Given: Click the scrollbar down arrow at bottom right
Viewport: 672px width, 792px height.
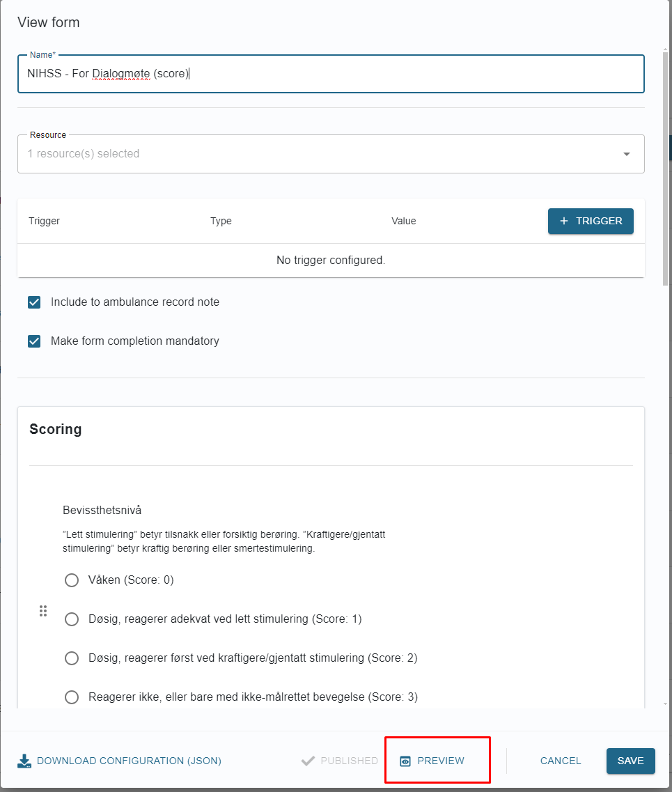Looking at the screenshot, I should click(x=666, y=704).
